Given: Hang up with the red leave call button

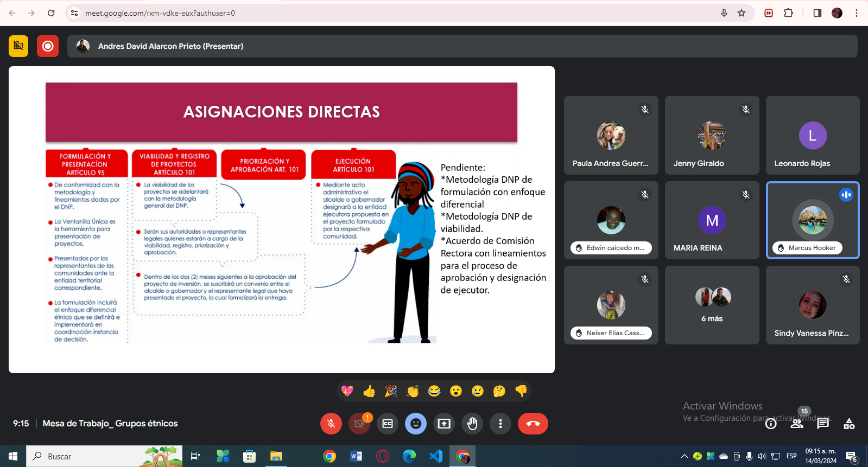Looking at the screenshot, I should point(533,424).
